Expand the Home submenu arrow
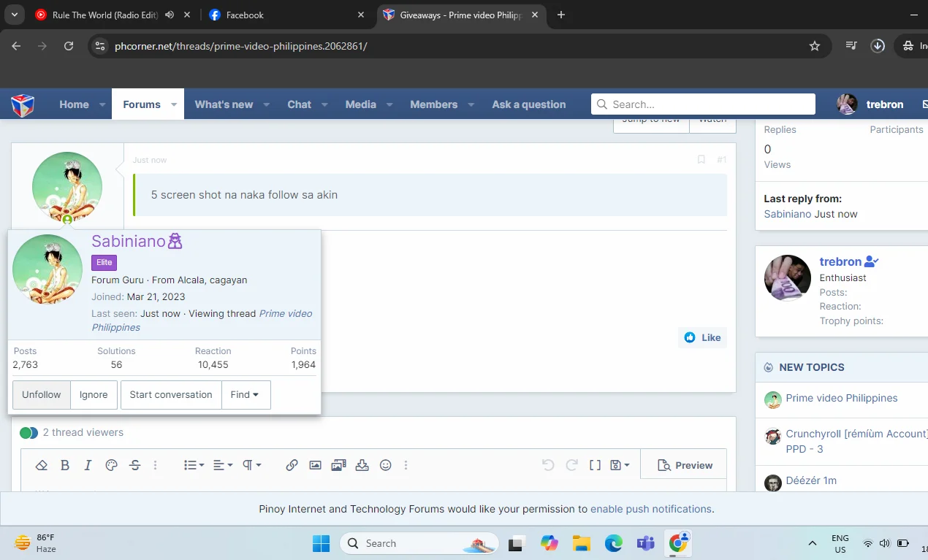 102,104
